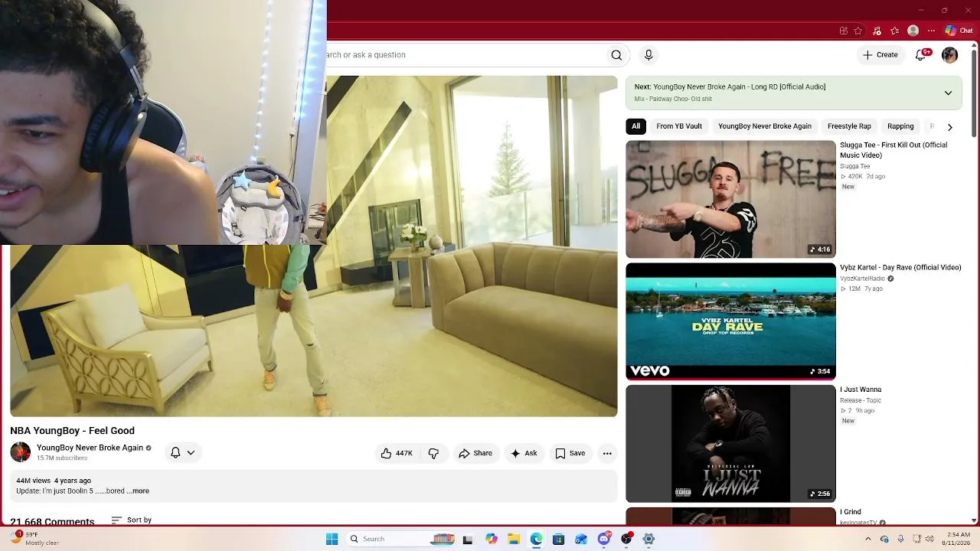The height and width of the screenshot is (551, 980).
Task: Click the Slugga Tee video thumbnail
Action: (730, 199)
